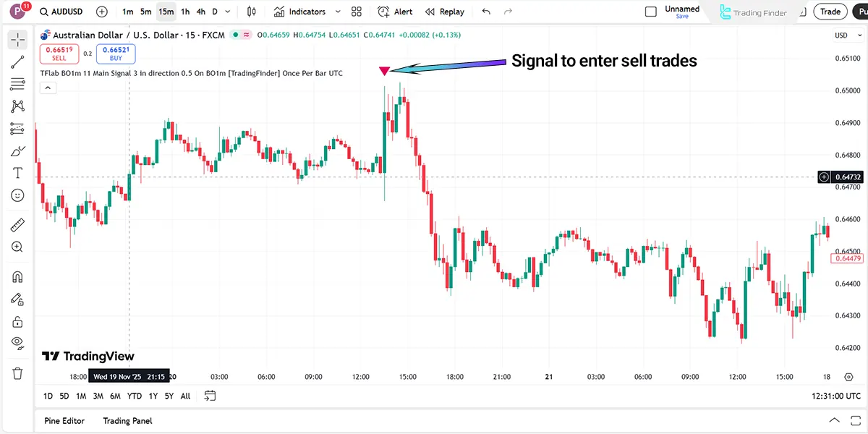Click the candle chart style icon

(251, 12)
